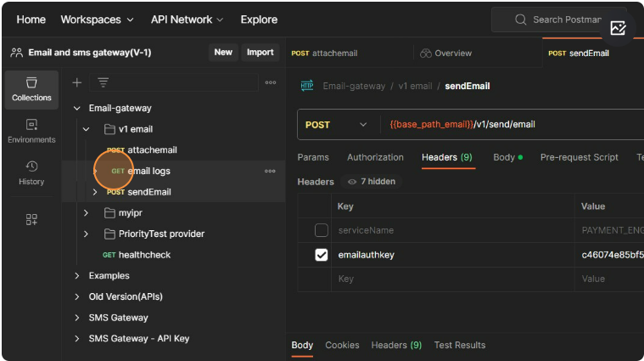Click the New button
This screenshot has height=361, width=644.
coord(223,53)
